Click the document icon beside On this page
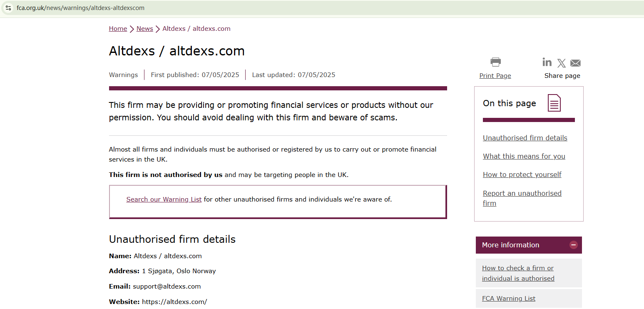 (554, 103)
